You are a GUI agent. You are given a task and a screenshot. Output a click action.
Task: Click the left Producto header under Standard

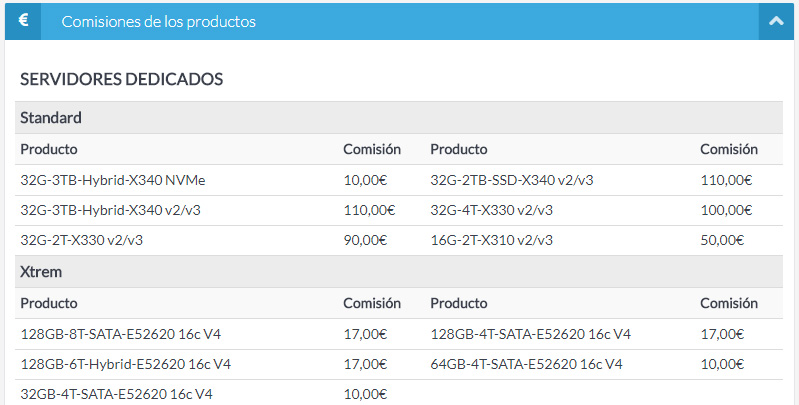coord(49,149)
